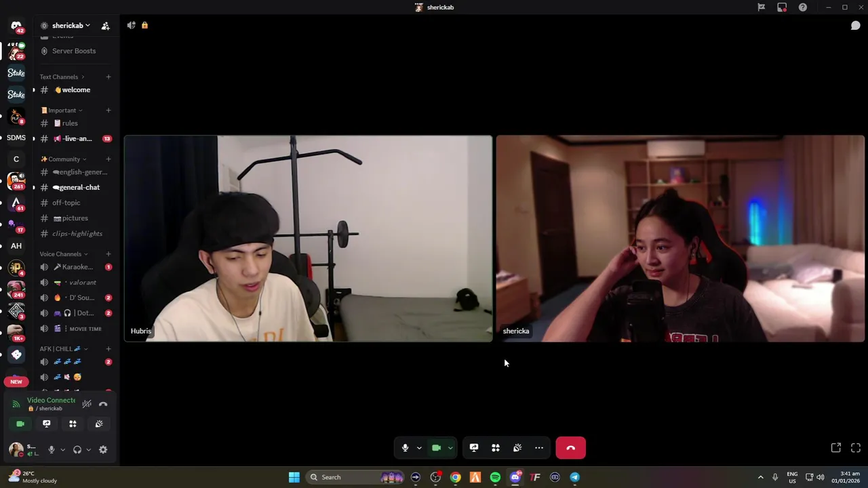This screenshot has height=488, width=868.
Task: Turn off camera in the call control bar
Action: pyautogui.click(x=436, y=448)
